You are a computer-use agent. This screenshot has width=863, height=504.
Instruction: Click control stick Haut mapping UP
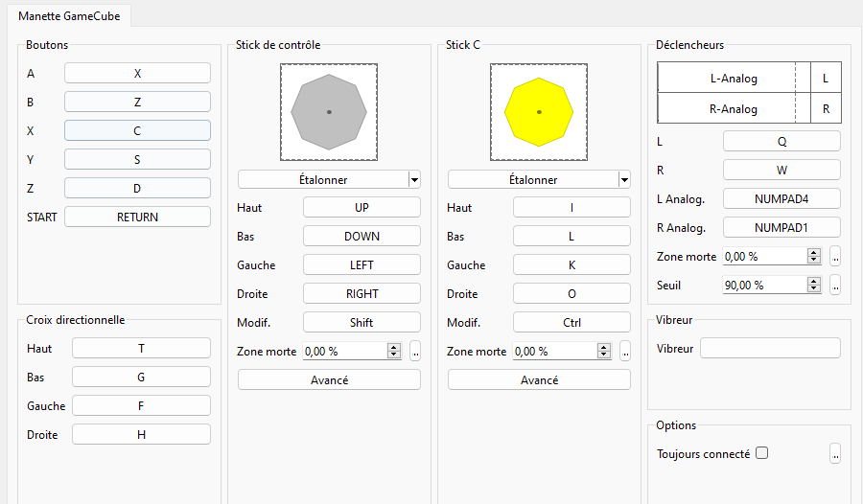[x=362, y=207]
